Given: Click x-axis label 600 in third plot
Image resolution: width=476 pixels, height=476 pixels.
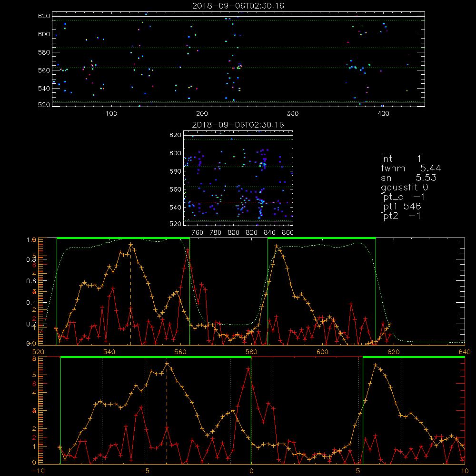Looking at the screenshot, I should (x=322, y=352).
